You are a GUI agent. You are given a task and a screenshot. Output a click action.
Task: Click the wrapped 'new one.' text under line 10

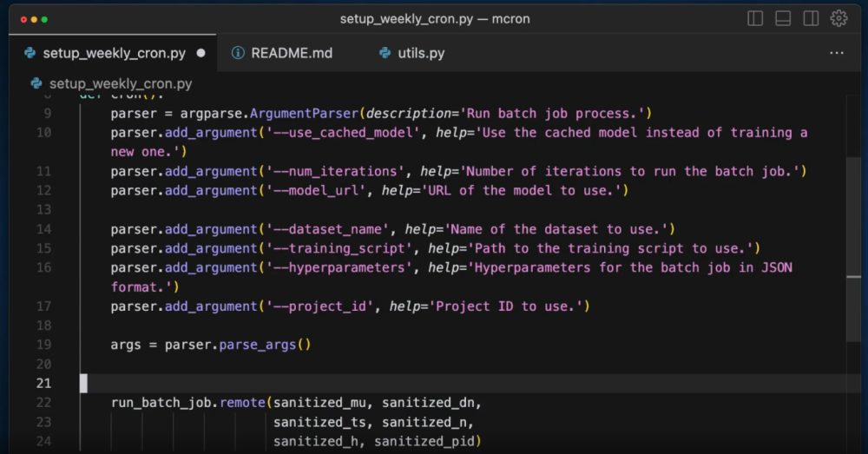[x=145, y=152]
